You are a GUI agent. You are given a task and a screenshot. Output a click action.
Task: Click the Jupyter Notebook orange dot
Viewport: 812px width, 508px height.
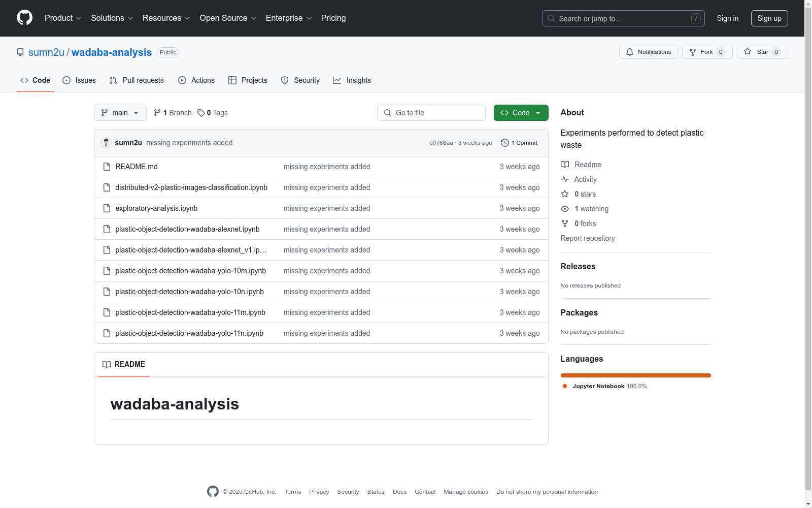click(565, 386)
